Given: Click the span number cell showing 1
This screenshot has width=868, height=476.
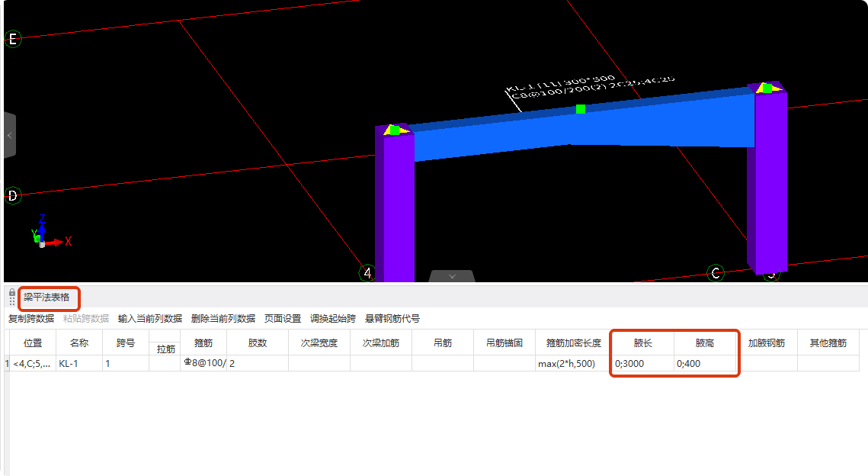Looking at the screenshot, I should point(126,364).
